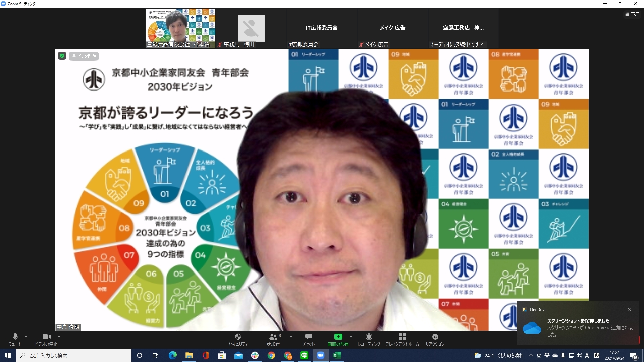The image size is (644, 362).
Task: Select the メイク 広告 participant tile
Action: pos(392,28)
